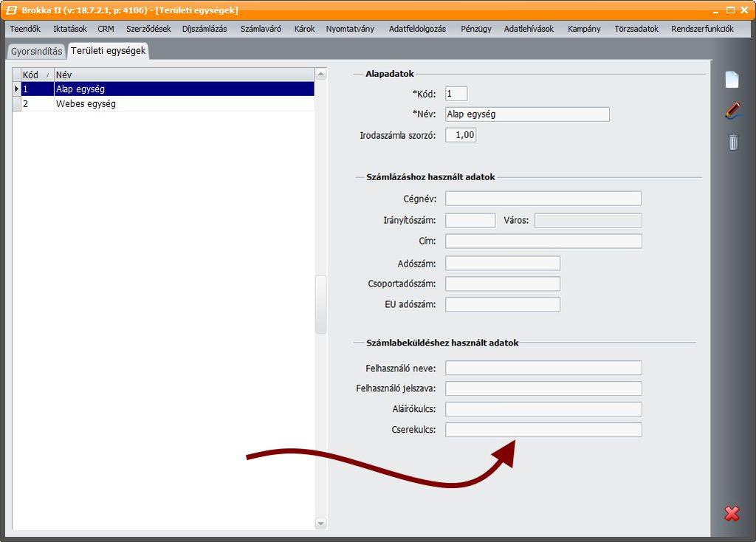
Task: Click the list scrollbar up arrow
Action: 320,75
